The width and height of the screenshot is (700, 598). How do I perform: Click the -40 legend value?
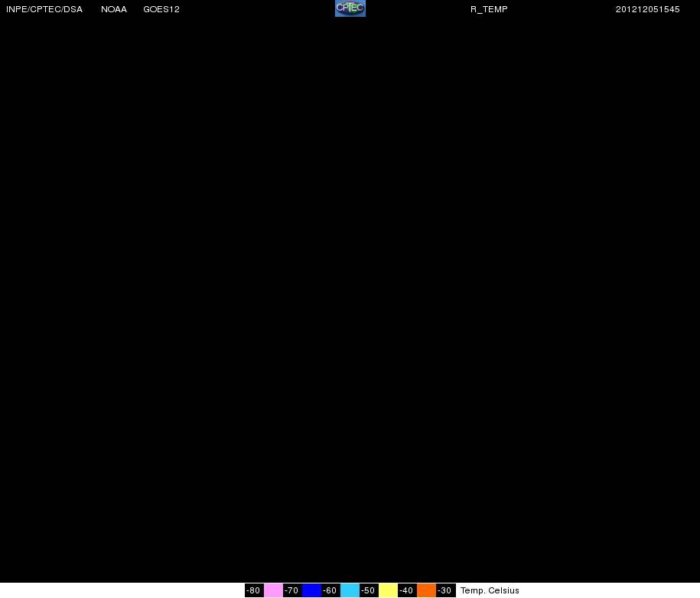[407, 590]
